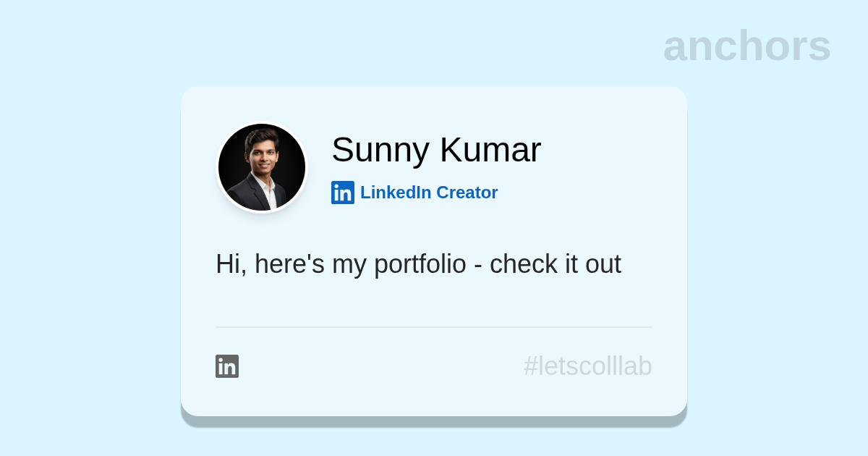The height and width of the screenshot is (456, 868).
Task: Click empty card area between icon and hashtag
Action: click(376, 366)
